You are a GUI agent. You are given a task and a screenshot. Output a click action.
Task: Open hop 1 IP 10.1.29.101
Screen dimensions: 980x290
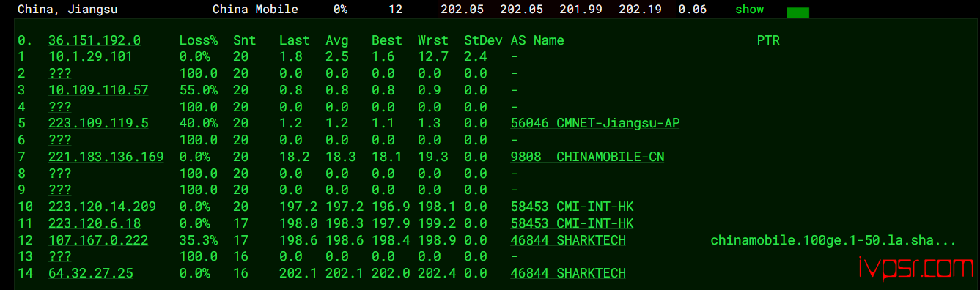(90, 57)
